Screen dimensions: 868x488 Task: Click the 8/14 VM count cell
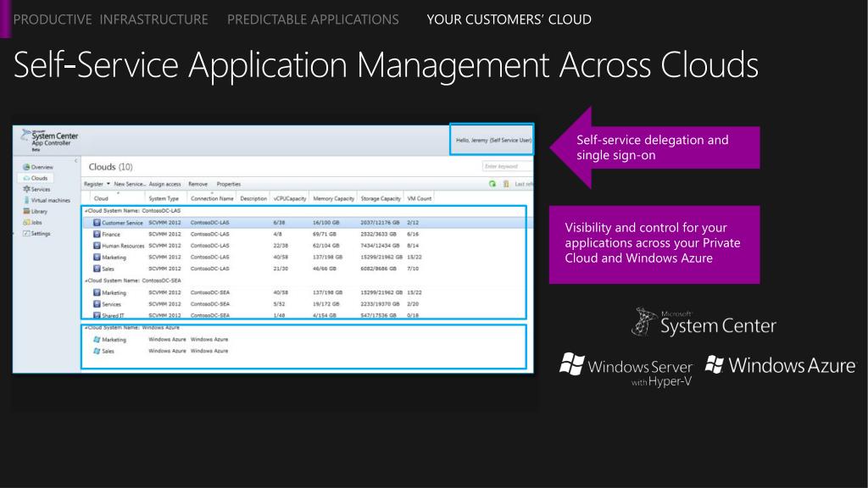[x=413, y=247]
